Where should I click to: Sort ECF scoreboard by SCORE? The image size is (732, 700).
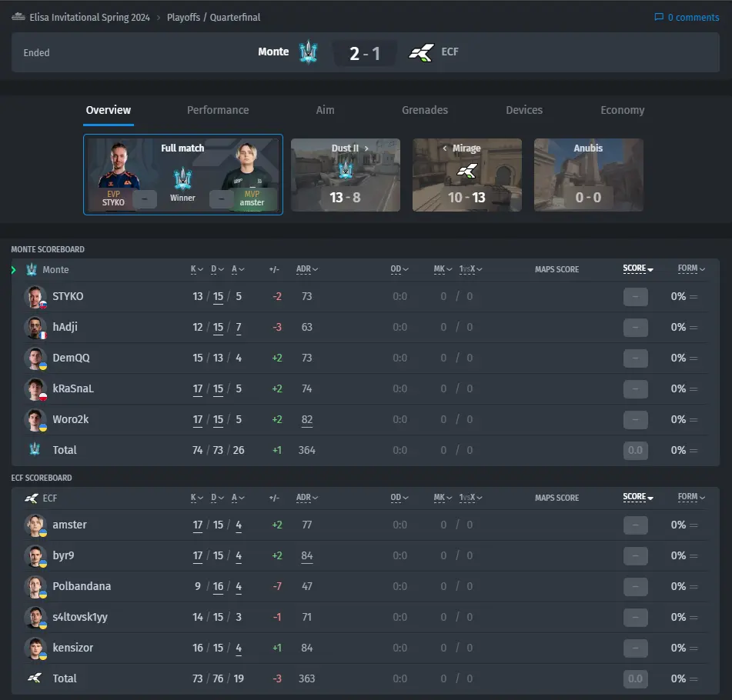click(637, 497)
